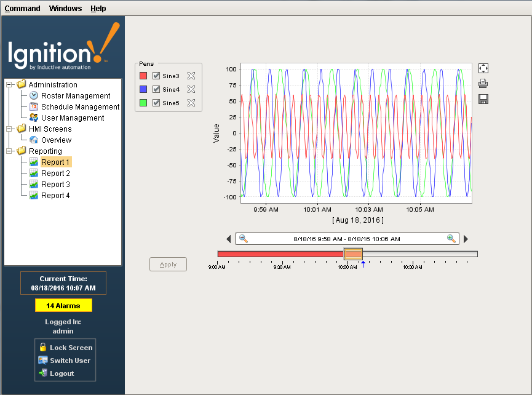The width and height of the screenshot is (532, 395).
Task: Click the maximize chart icon
Action: [483, 68]
